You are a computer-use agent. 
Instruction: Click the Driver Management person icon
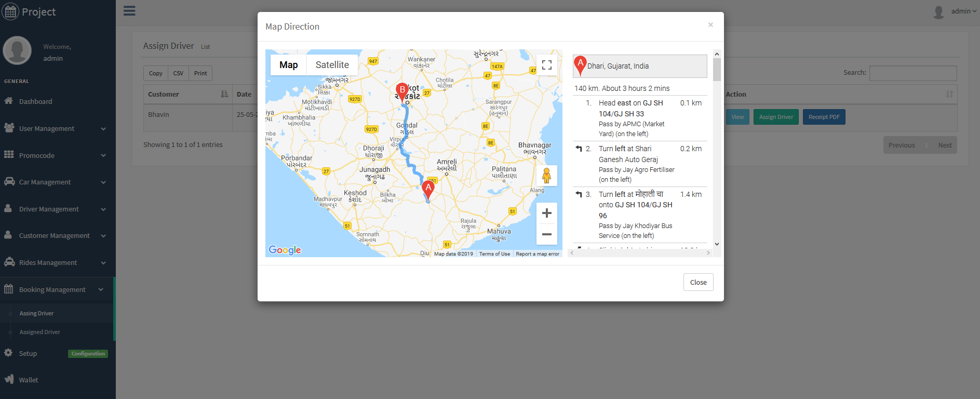click(x=8, y=208)
